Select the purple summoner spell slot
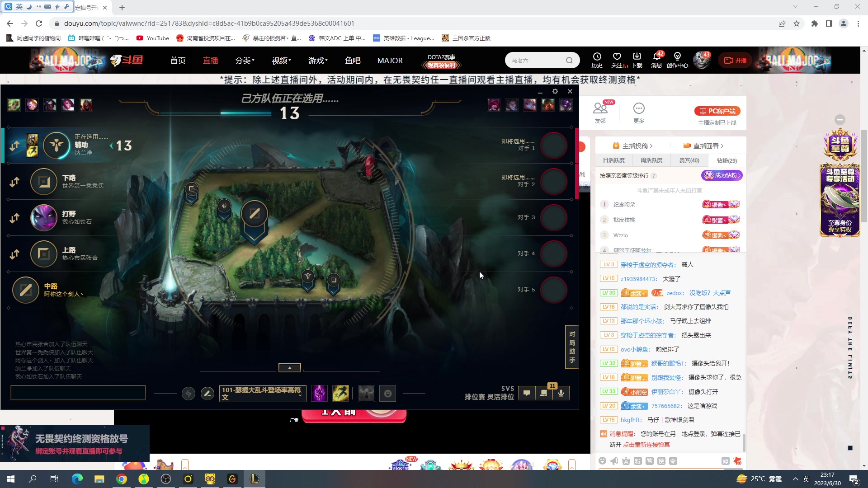This screenshot has width=868, height=488. (x=319, y=394)
